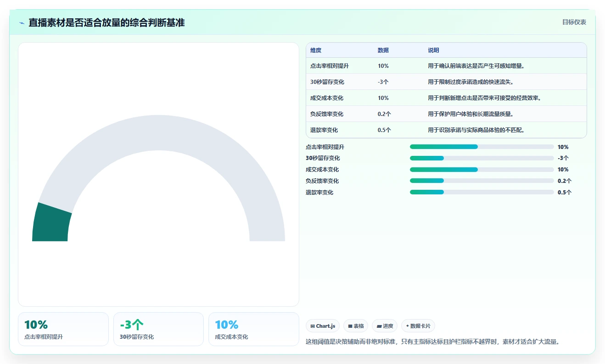The height and width of the screenshot is (364, 605).
Task: Click the lightning icon beside the dashboard title
Action: click(x=22, y=23)
